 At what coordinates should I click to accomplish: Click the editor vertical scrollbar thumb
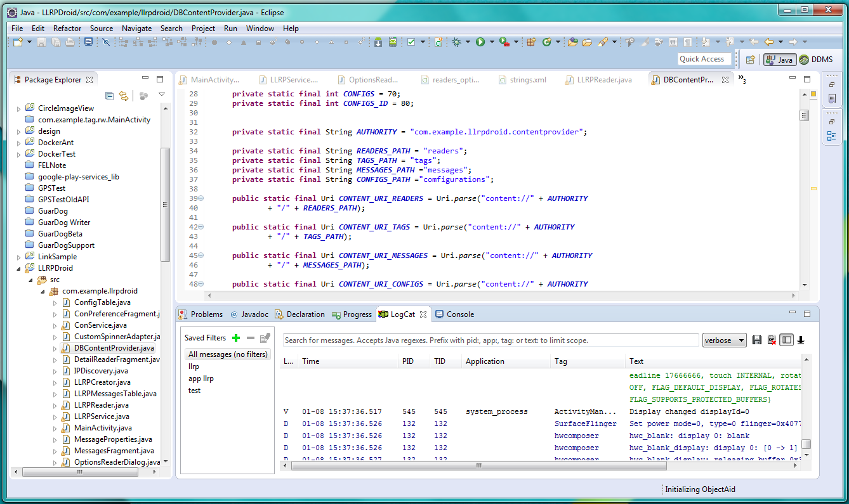click(x=805, y=115)
